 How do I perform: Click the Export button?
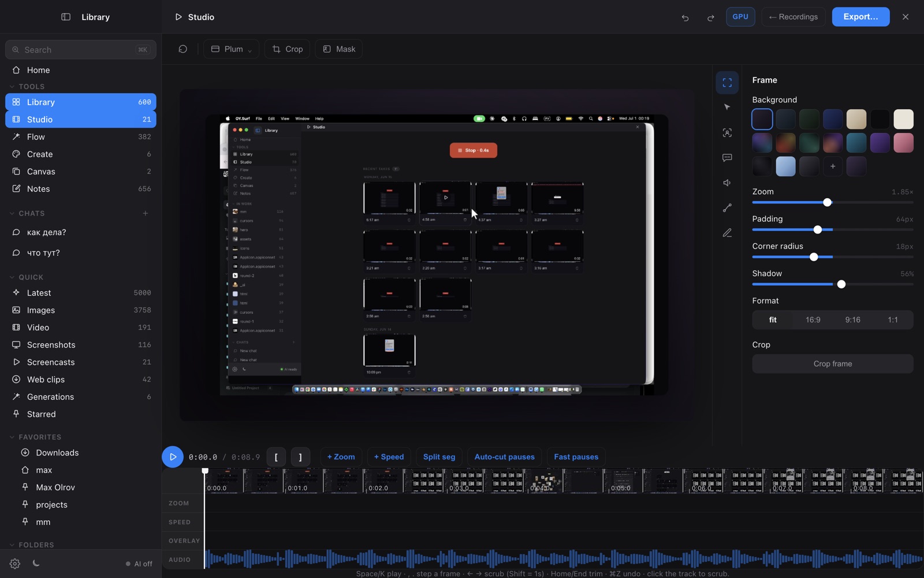click(860, 17)
